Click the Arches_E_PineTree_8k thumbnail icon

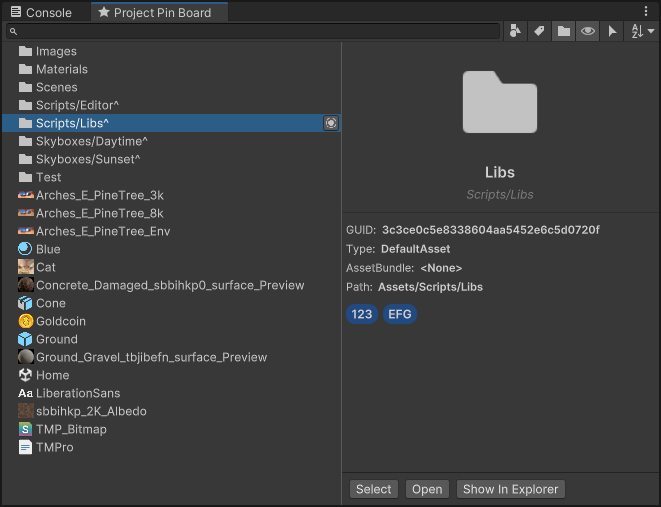tap(26, 213)
